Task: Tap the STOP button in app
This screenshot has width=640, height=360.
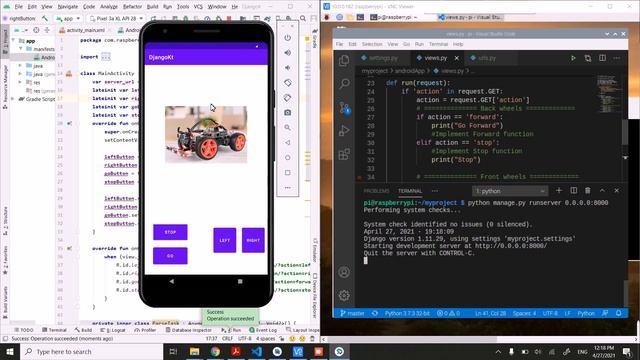Action: coord(170,232)
